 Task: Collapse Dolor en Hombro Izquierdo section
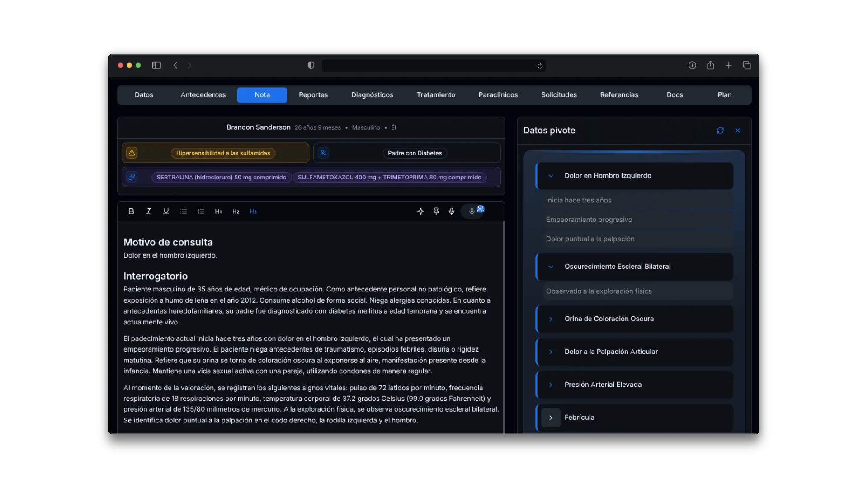click(x=551, y=176)
